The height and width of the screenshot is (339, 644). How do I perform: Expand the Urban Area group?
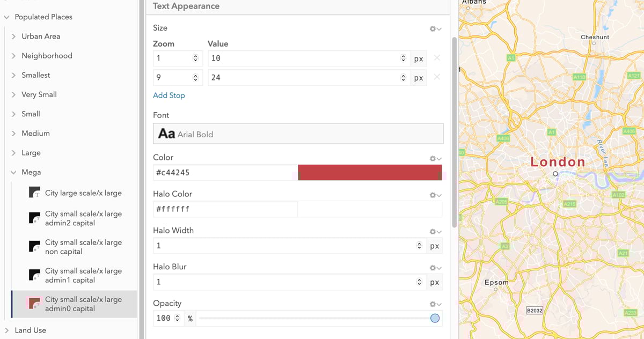click(x=13, y=36)
